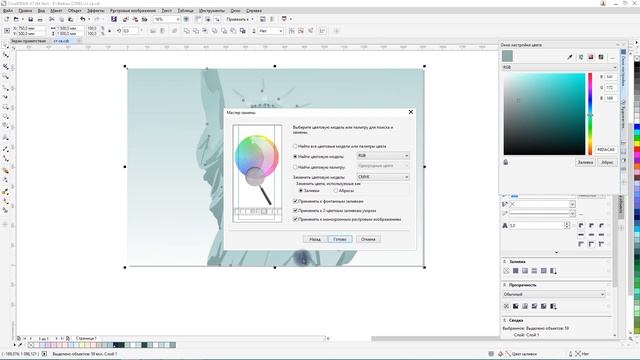Image resolution: width=640 pixels, height=360 pixels.
Task: Click the Back minus front shaping icon
Action: [233, 31]
